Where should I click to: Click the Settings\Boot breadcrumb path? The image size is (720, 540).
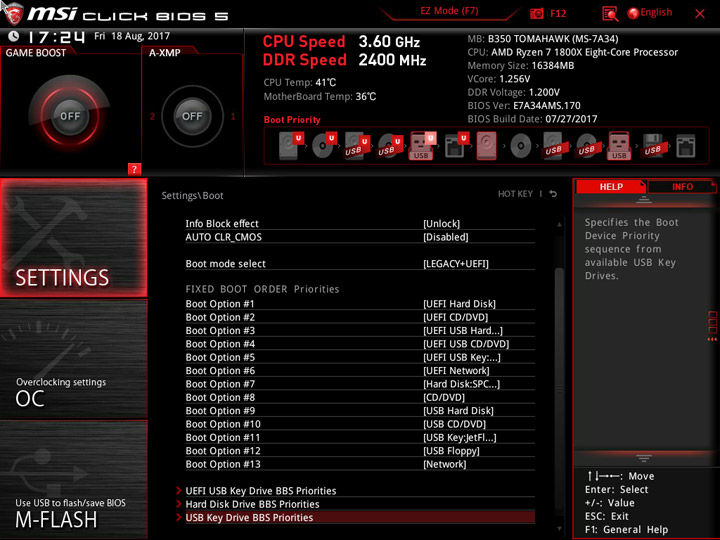tap(192, 196)
